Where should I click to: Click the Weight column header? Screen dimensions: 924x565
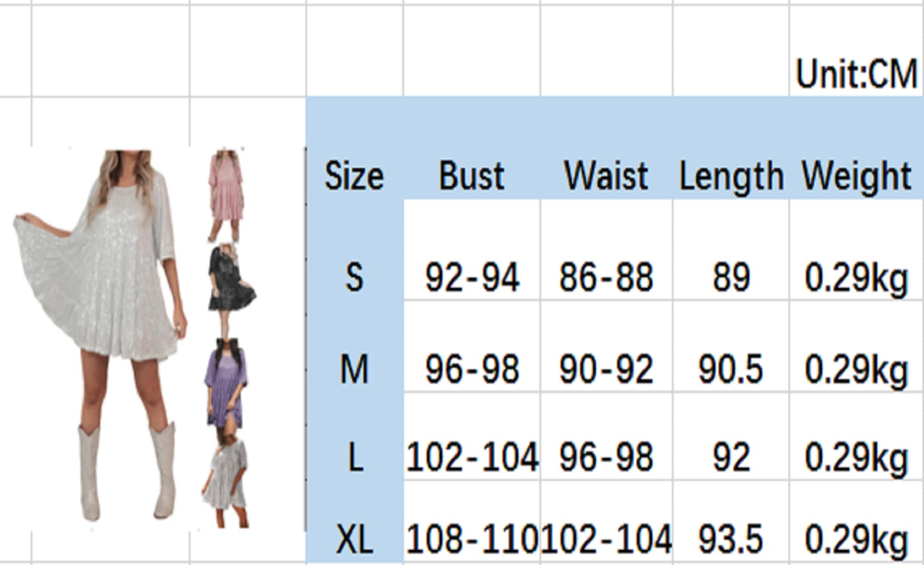coord(856,176)
